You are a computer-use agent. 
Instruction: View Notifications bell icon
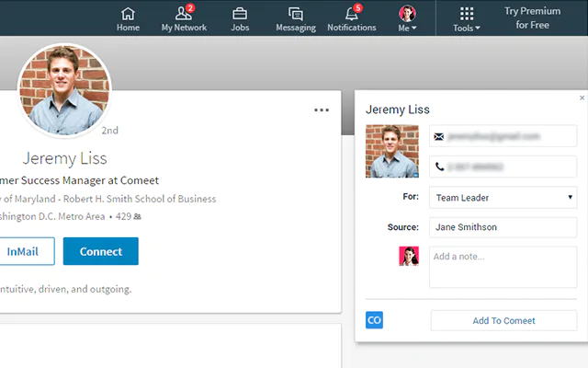click(352, 18)
